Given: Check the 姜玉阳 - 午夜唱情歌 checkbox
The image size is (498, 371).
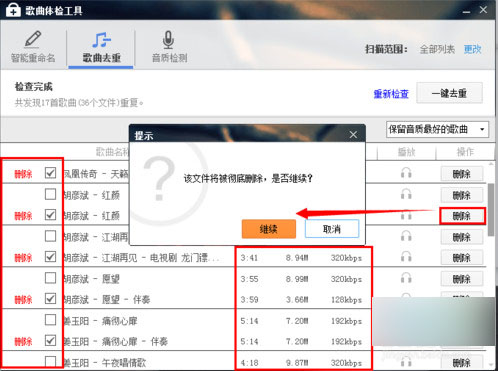Looking at the screenshot, I should (x=50, y=361).
